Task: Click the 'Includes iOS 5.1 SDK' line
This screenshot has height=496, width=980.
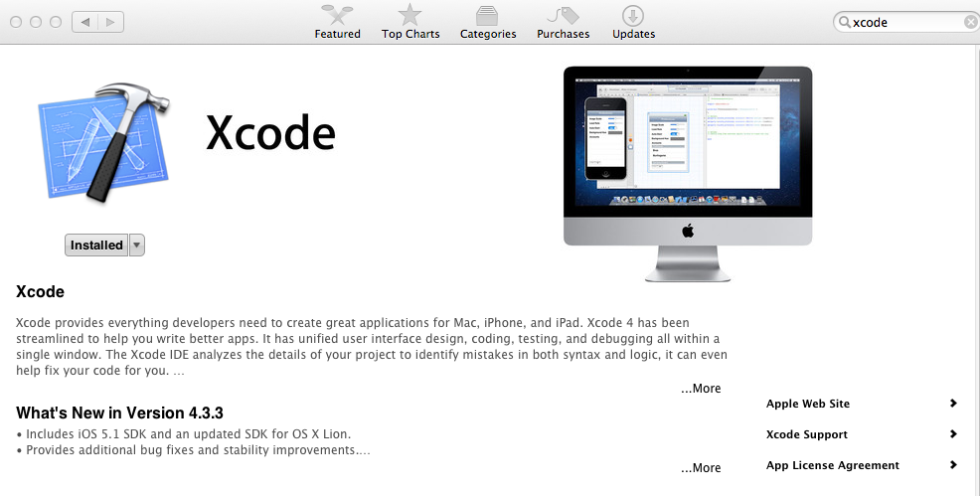Action: tap(184, 434)
